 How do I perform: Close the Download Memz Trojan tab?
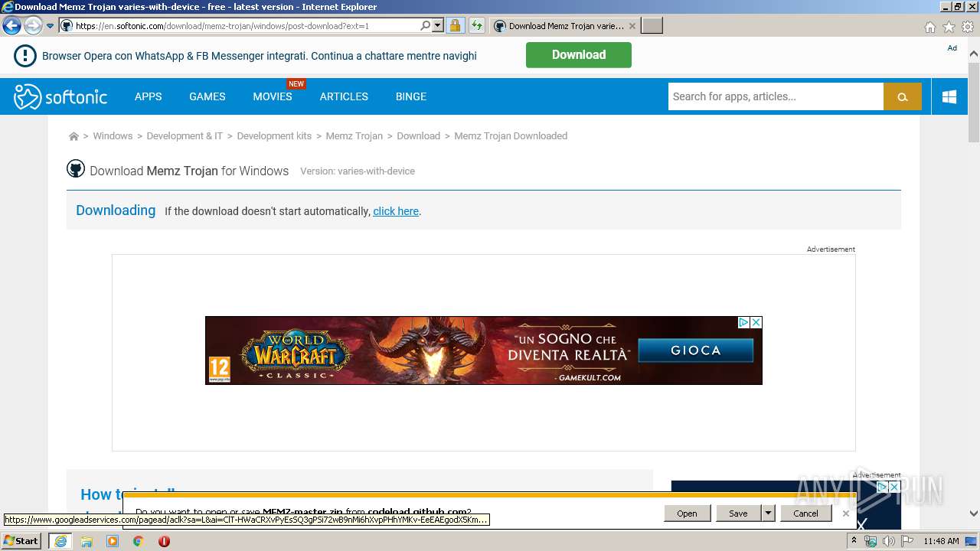(632, 26)
